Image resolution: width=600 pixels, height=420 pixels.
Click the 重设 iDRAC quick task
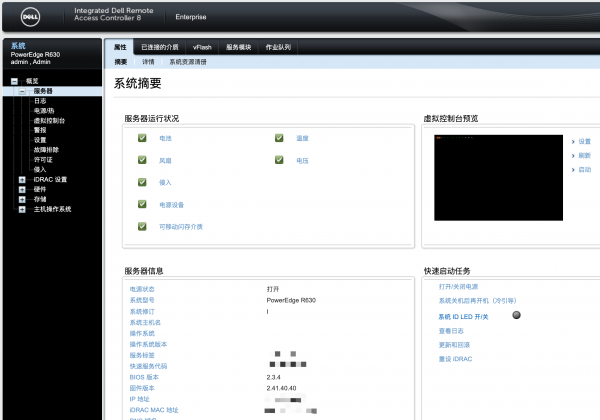(455, 359)
